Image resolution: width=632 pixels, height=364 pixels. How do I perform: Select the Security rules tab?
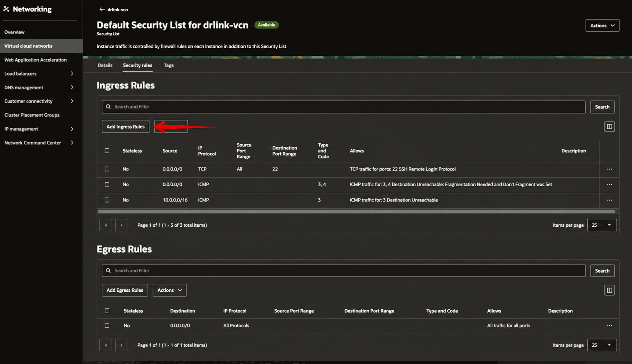pyautogui.click(x=138, y=65)
